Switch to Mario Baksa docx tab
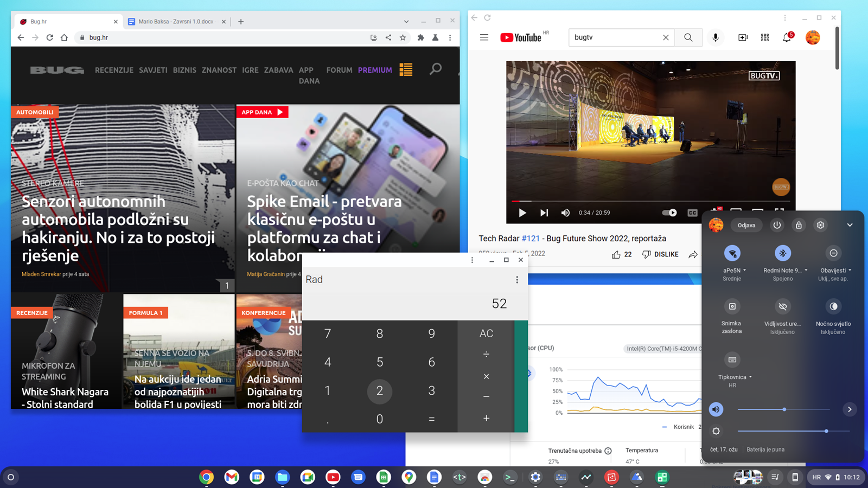This screenshot has width=868, height=488. coord(177,22)
